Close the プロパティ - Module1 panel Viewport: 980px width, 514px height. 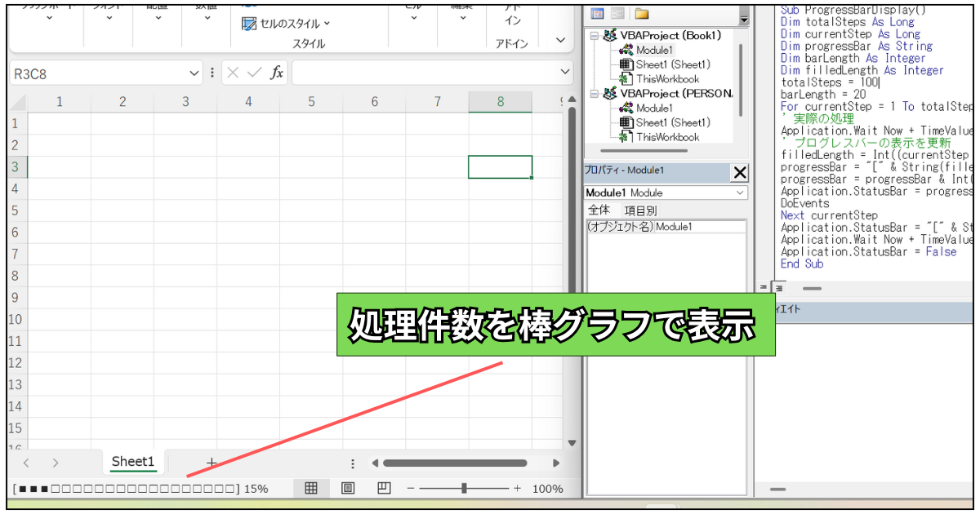(739, 172)
